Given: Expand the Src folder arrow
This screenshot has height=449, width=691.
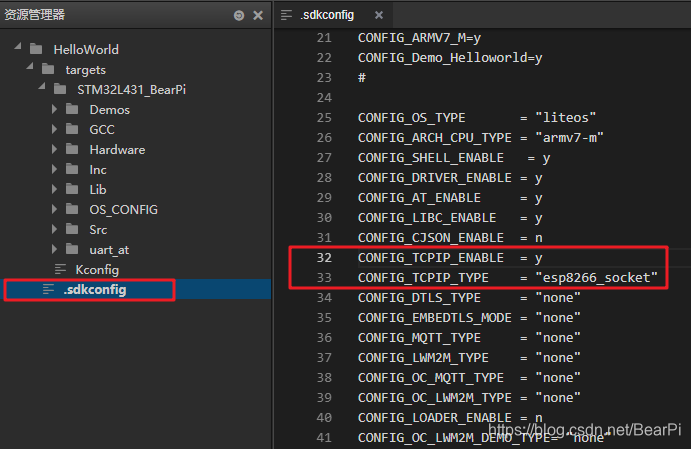Looking at the screenshot, I should 54,229.
